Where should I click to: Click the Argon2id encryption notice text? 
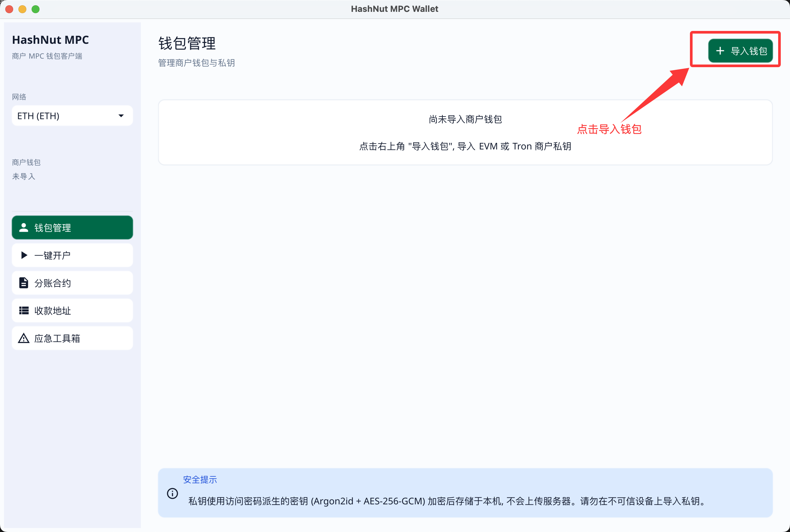tap(447, 501)
